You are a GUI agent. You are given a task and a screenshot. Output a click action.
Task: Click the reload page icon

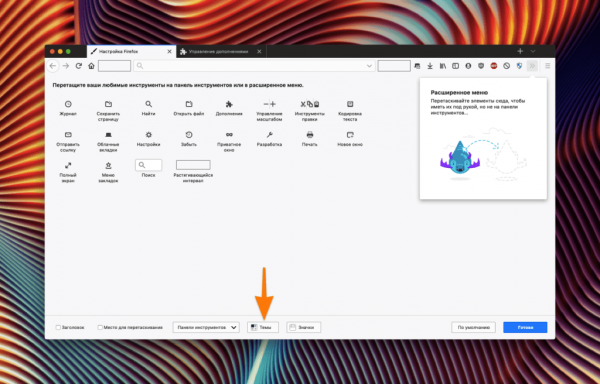tap(79, 66)
